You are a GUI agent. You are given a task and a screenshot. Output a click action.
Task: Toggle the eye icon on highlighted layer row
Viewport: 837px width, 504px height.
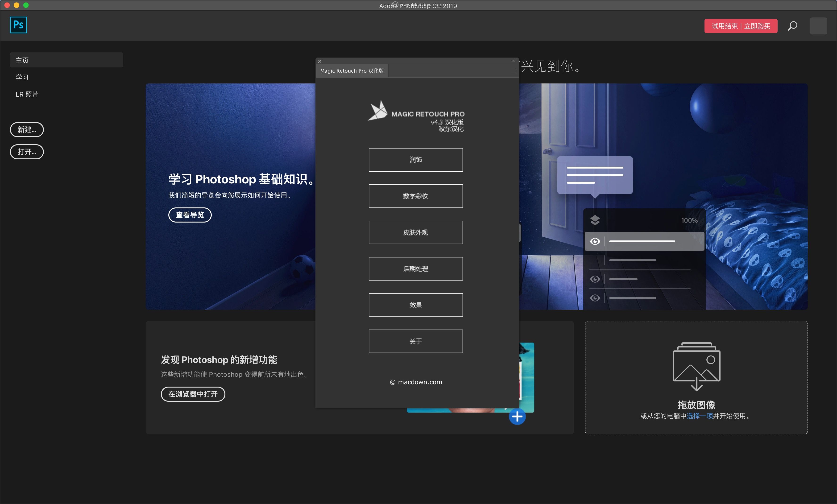pyautogui.click(x=595, y=241)
